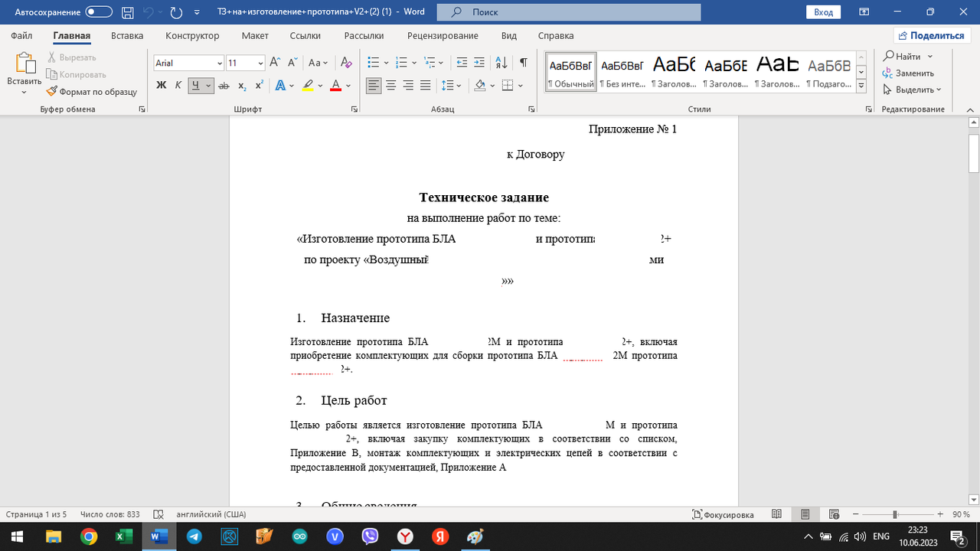Open the Вставка ribbon tab
Image resolution: width=980 pixels, height=551 pixels.
point(126,35)
